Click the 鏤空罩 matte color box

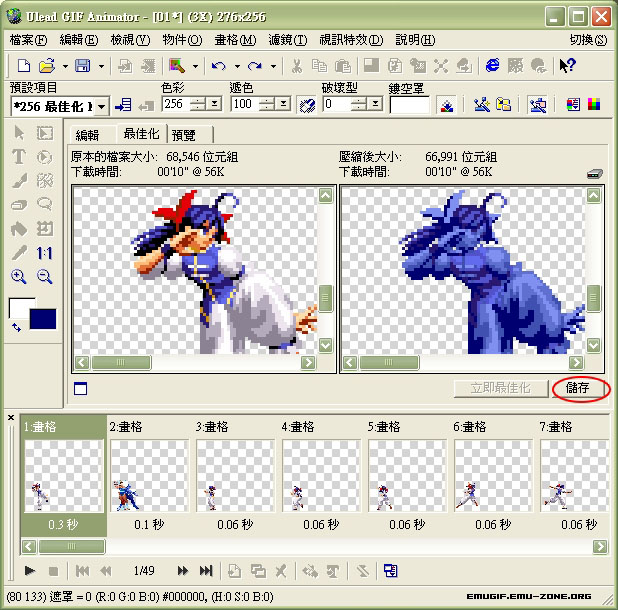[410, 105]
